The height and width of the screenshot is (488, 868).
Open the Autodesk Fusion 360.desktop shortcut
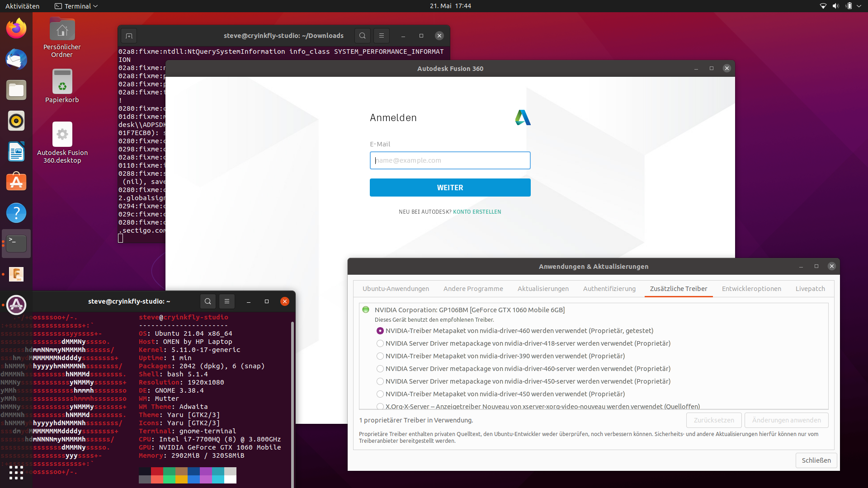pyautogui.click(x=62, y=134)
